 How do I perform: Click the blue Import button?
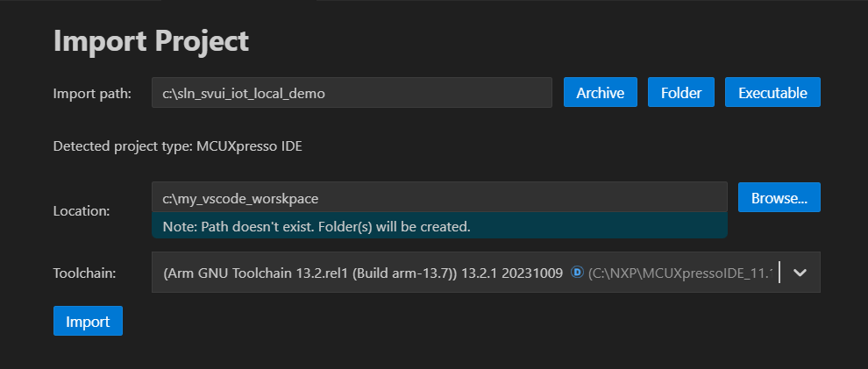point(88,321)
